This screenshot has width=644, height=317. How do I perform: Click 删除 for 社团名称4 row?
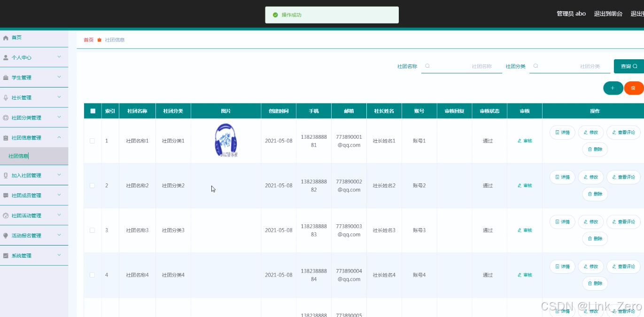(595, 284)
